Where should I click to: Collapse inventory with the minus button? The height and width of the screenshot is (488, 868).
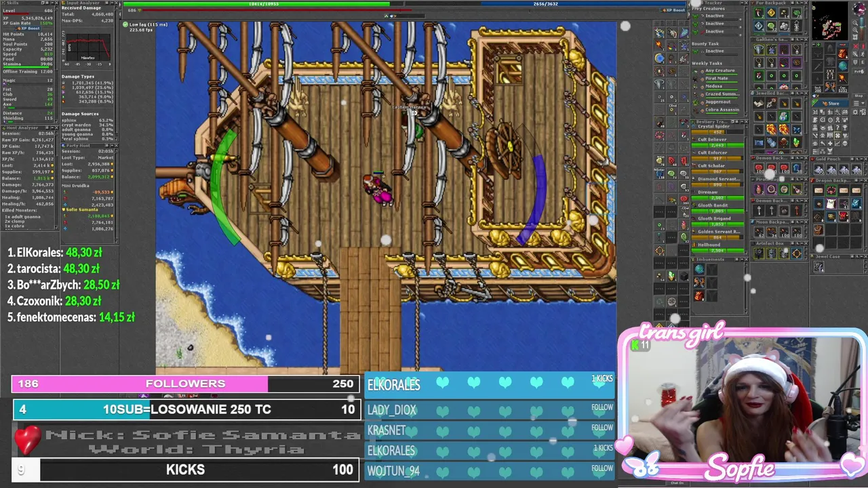814,45
